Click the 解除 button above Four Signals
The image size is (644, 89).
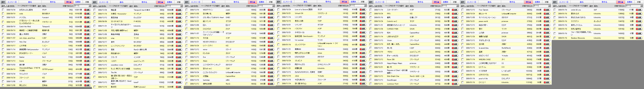coord(503,6)
